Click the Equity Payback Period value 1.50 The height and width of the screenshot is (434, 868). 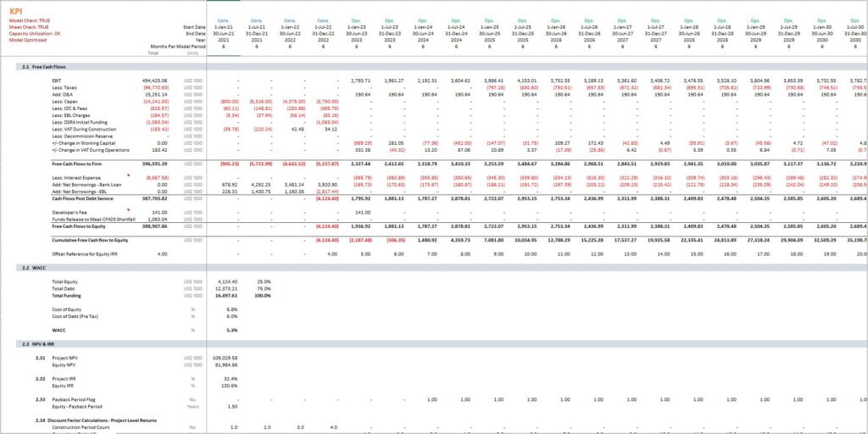pyautogui.click(x=233, y=406)
